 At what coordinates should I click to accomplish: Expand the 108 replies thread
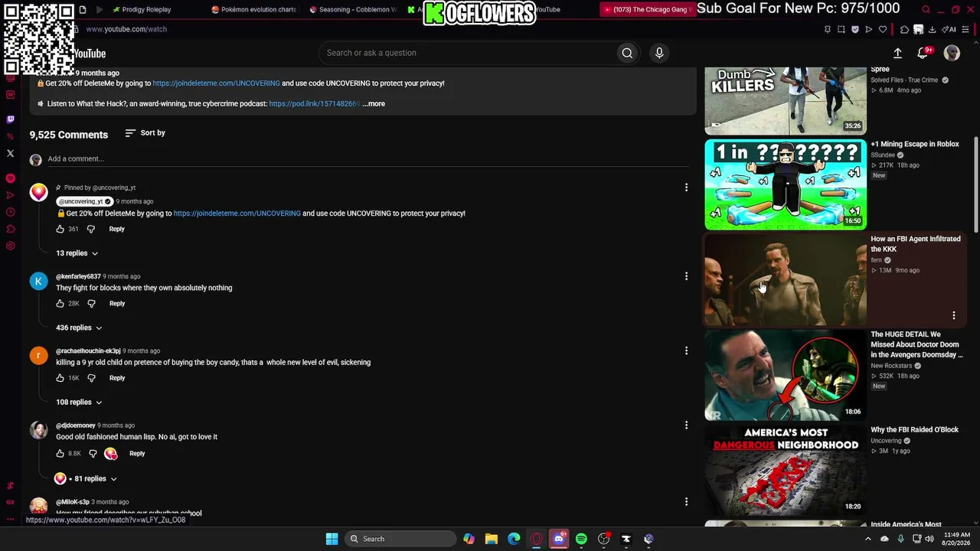pos(79,402)
